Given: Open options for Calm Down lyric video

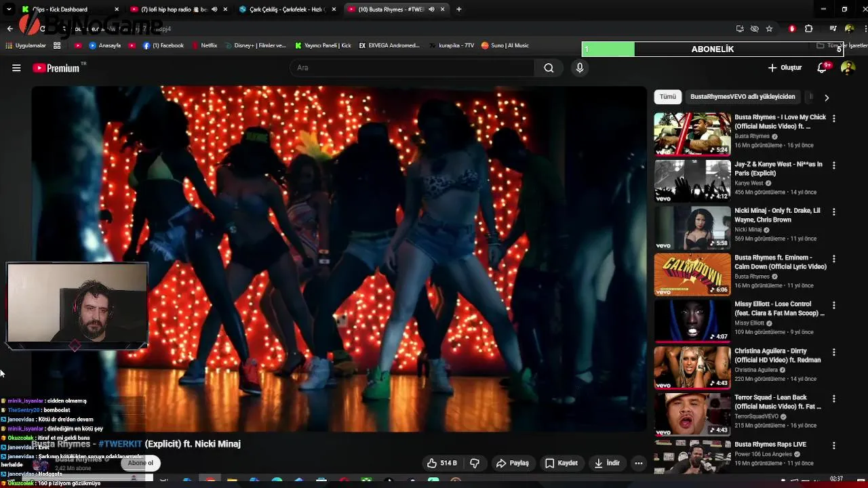Looking at the screenshot, I should point(833,258).
